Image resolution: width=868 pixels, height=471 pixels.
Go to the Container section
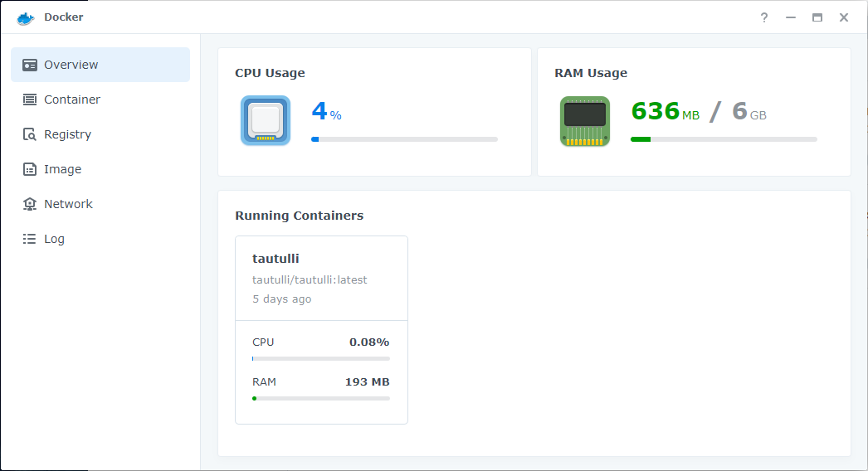click(x=100, y=100)
